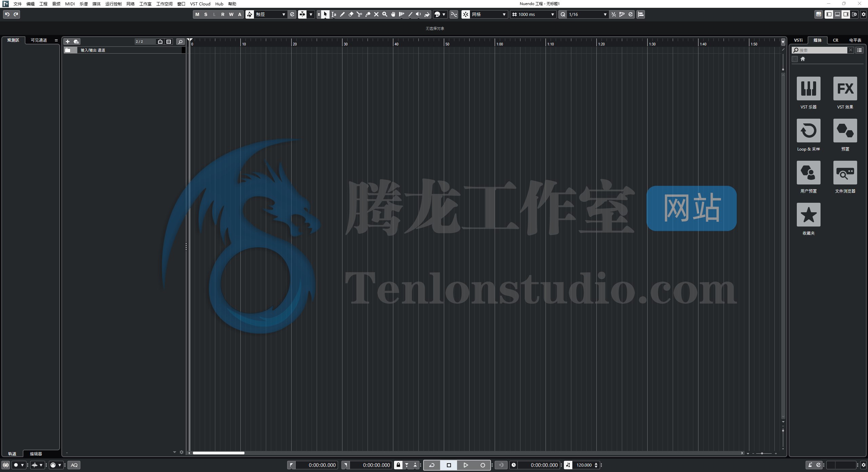
Task: Select the Time Warp tool
Action: pos(401,14)
